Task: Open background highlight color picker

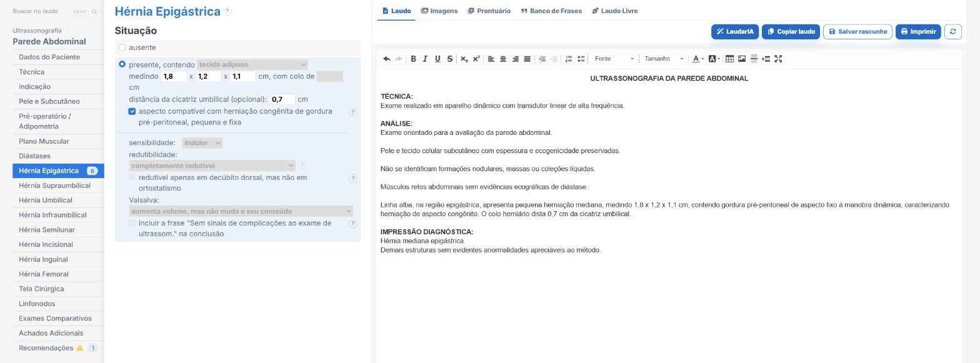Action: point(714,59)
